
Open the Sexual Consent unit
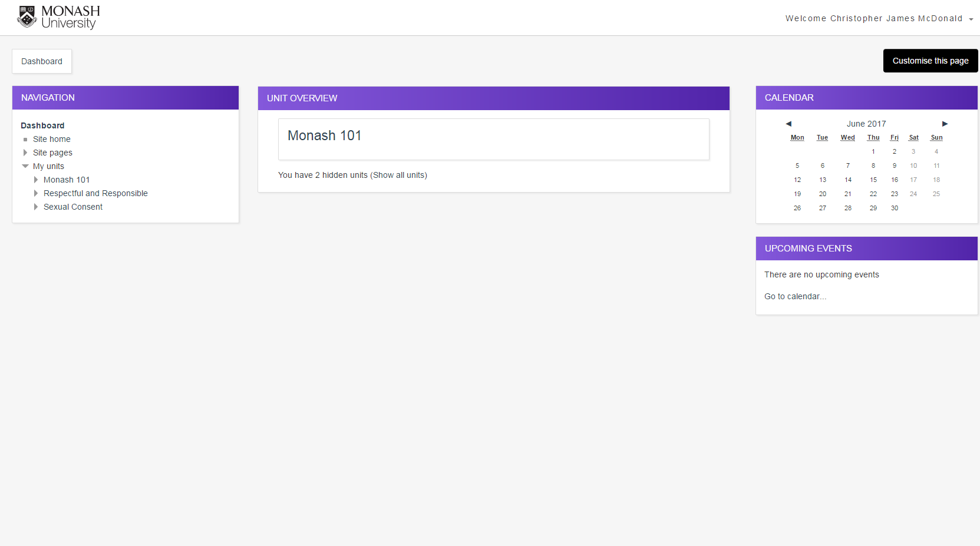click(x=72, y=207)
